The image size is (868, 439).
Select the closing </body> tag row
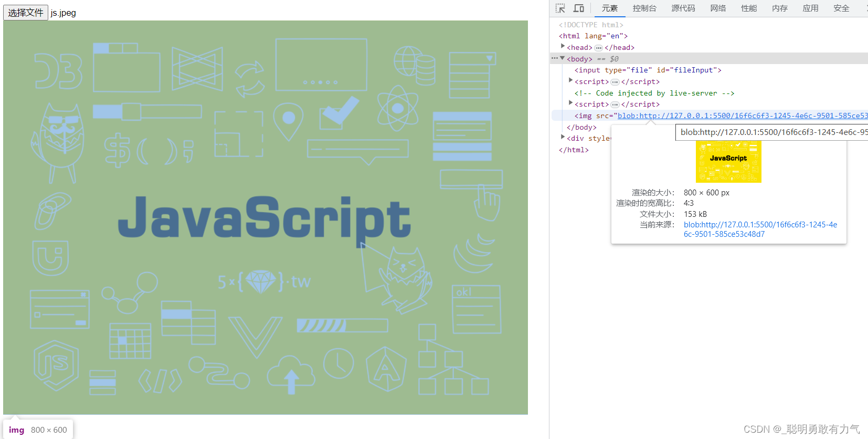pos(581,127)
